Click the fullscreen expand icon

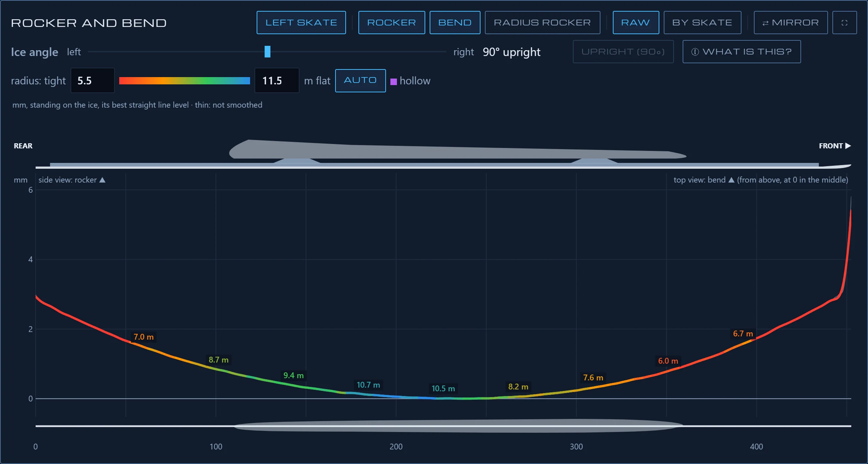(844, 23)
